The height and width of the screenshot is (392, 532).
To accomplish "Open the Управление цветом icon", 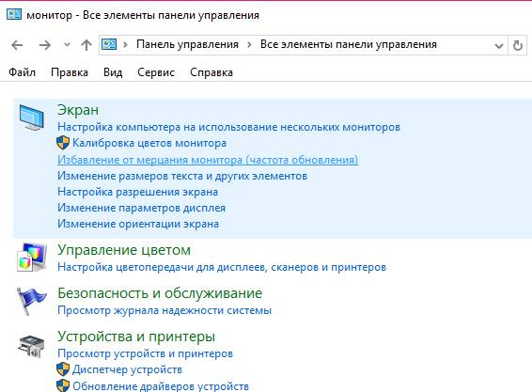I will pyautogui.click(x=32, y=258).
